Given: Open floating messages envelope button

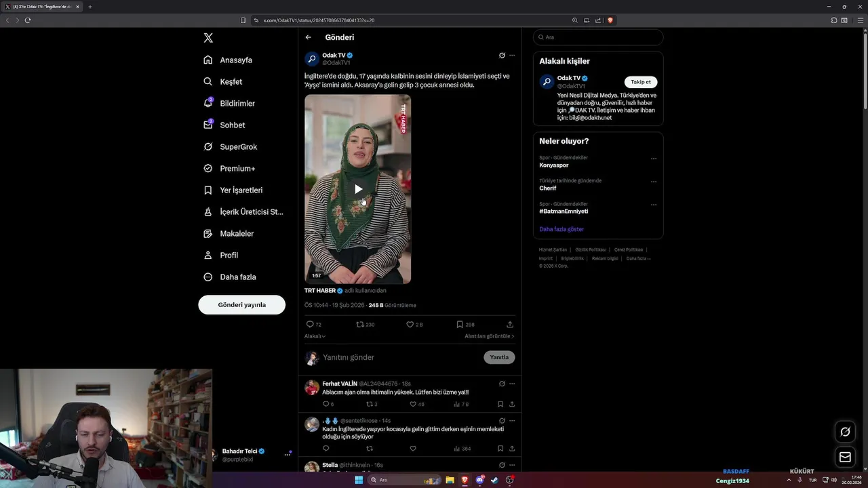Looking at the screenshot, I should pos(845,457).
